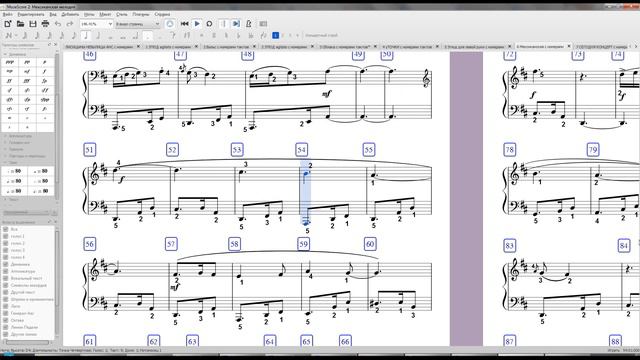This screenshot has height=360, width=640.
Task: Close the palettes panel
Action: pyautogui.click(x=55, y=44)
